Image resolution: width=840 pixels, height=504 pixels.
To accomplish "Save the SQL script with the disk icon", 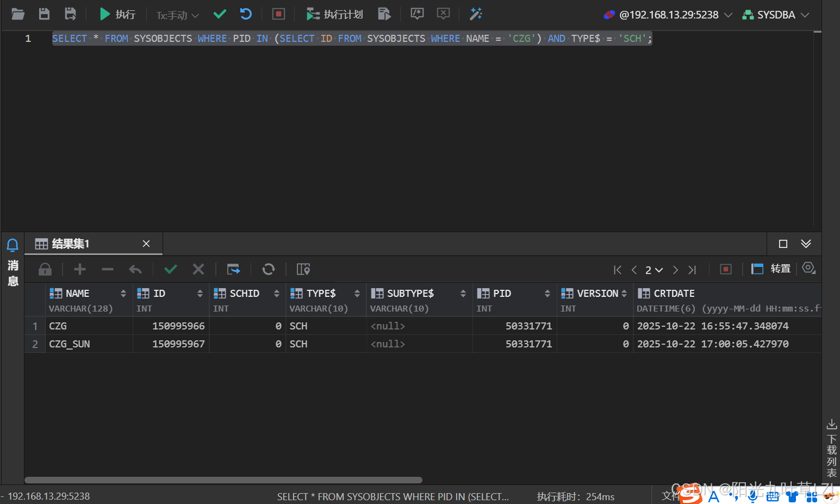I will click(44, 14).
